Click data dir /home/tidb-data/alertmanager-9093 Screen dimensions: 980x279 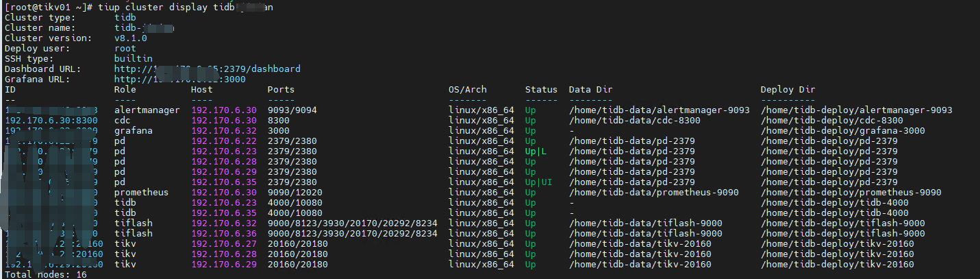coord(659,110)
